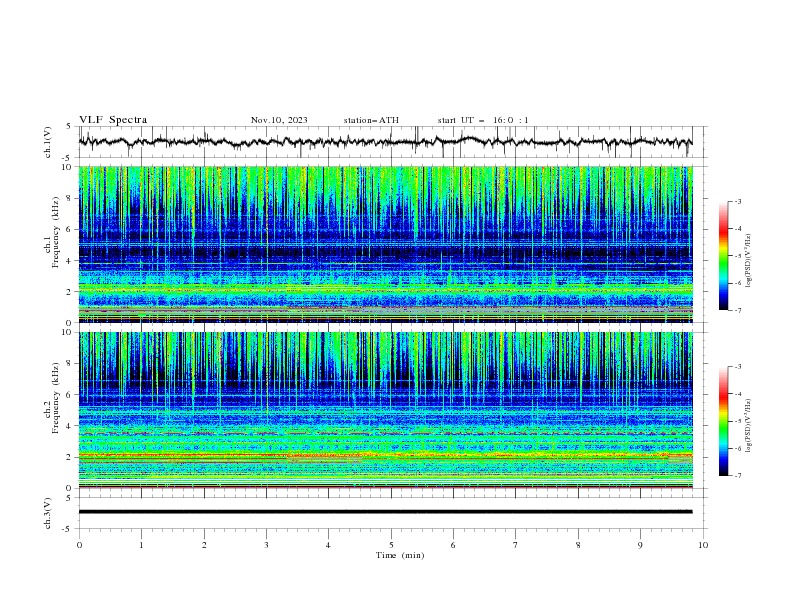Viewport: 792px width, 612px height.
Task: Click time axis tick label "10" at the end
Action: click(703, 545)
